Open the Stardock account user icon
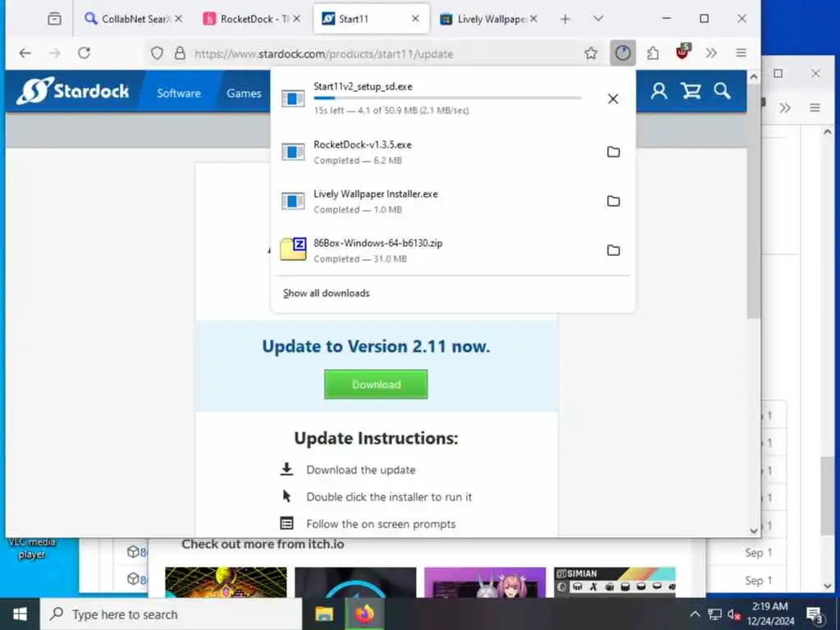Image resolution: width=840 pixels, height=630 pixels. [x=659, y=91]
